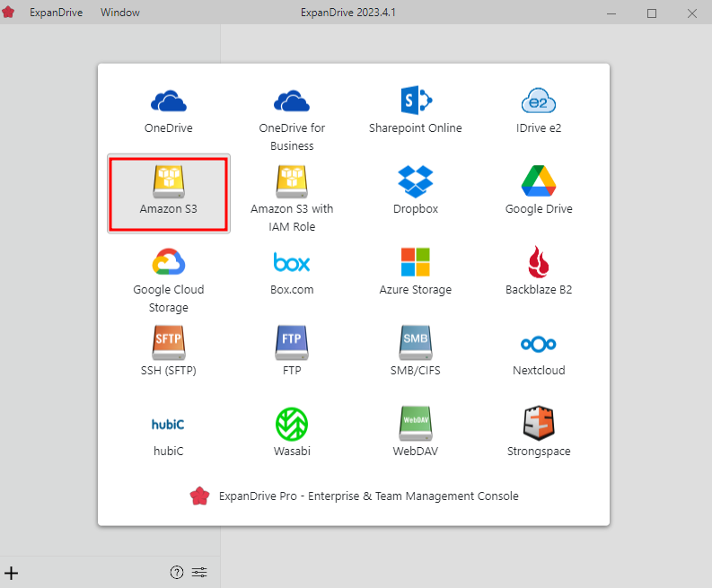Select the Google Drive icon
This screenshot has width=712, height=588.
point(539,180)
